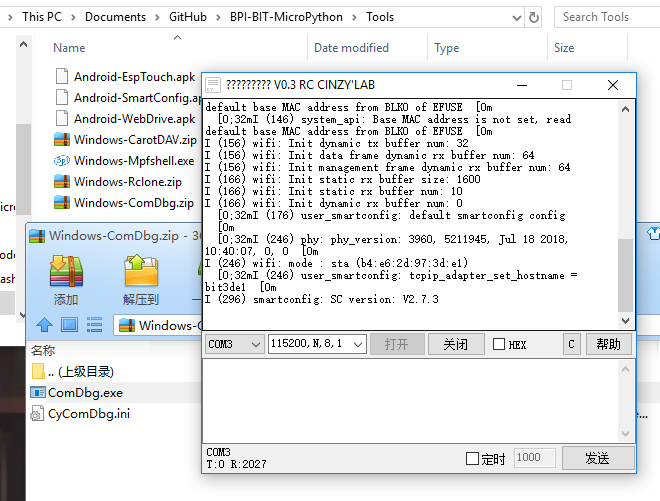Click the 发送 (Send) button
Viewport: 660px width, 501px height.
click(597, 458)
